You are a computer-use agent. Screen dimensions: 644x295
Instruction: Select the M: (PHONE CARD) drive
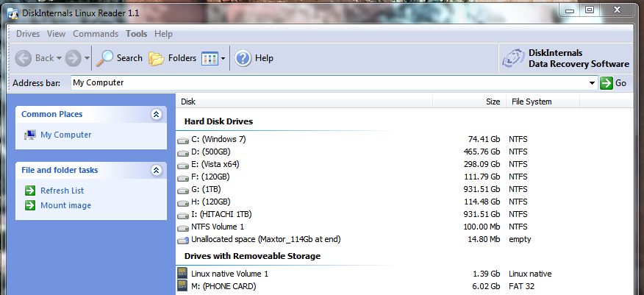(x=223, y=286)
